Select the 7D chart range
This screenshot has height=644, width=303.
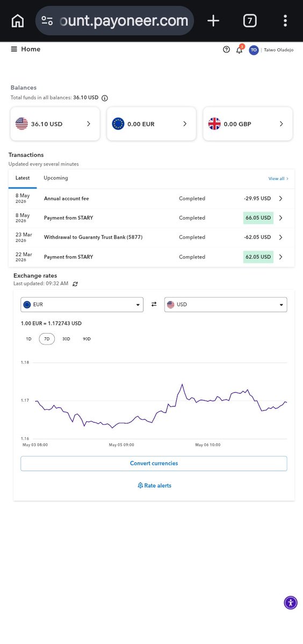pos(47,339)
